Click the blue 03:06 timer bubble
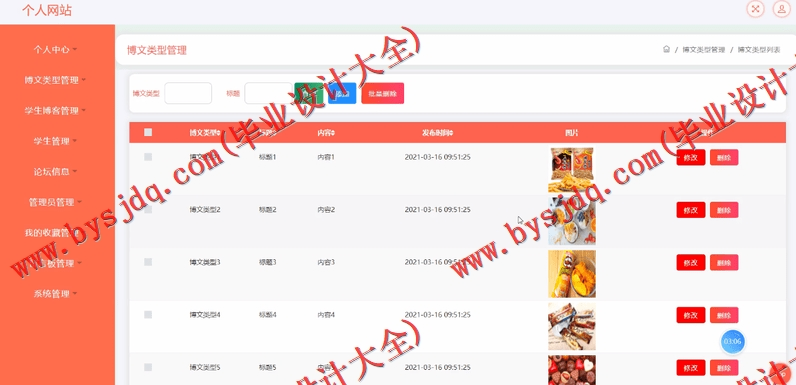The width and height of the screenshot is (796, 385). (733, 341)
